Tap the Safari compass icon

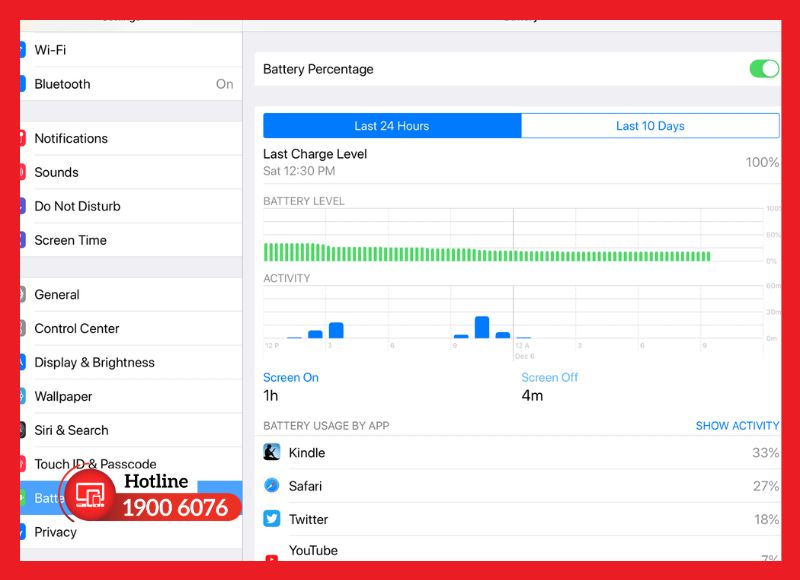(x=272, y=486)
